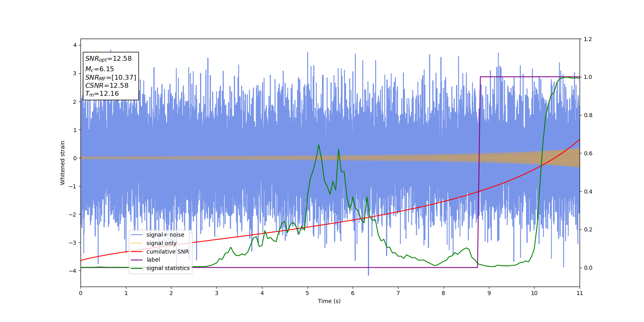The image size is (644, 322).
Task: Click the Mc=6.15 annotation text
Action: (99, 69)
